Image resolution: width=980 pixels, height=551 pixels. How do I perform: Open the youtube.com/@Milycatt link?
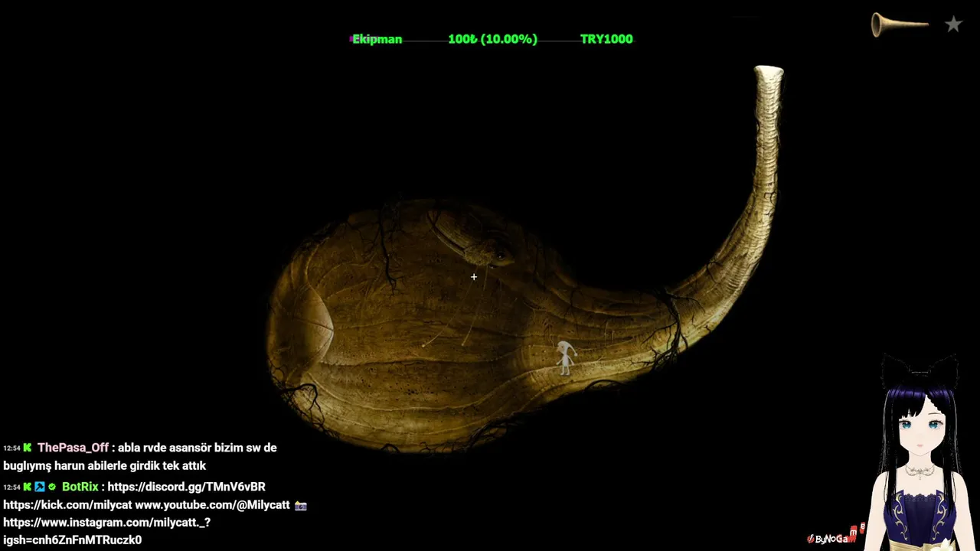pyautogui.click(x=212, y=505)
